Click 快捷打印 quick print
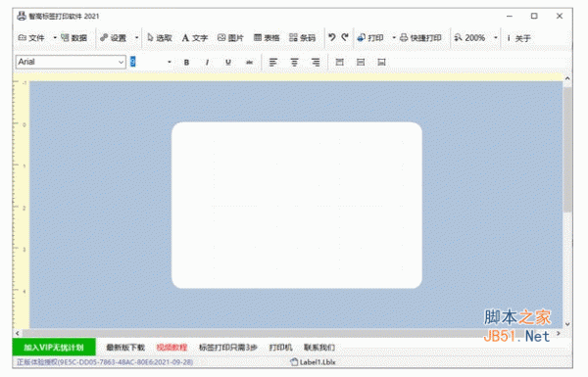 click(420, 38)
